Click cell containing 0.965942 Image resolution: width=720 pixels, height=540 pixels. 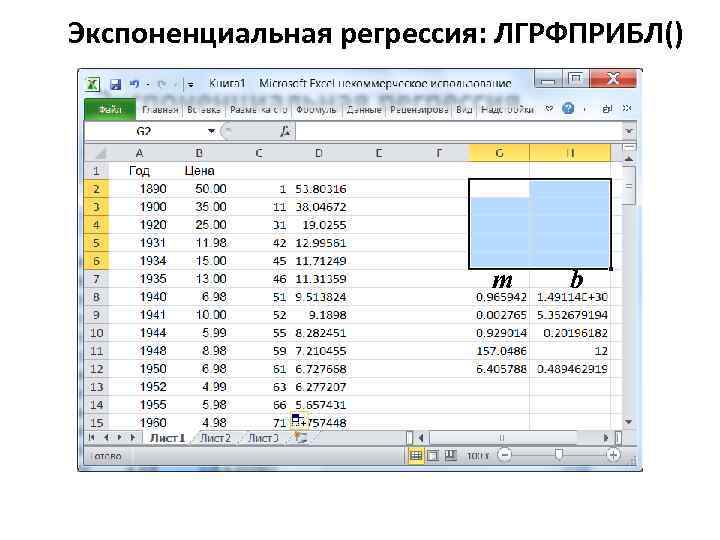click(x=500, y=297)
